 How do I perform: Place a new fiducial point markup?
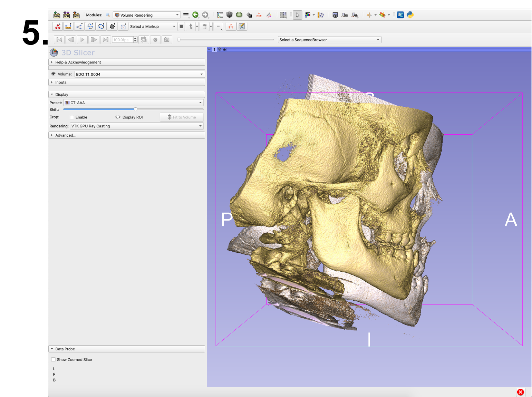(57, 26)
